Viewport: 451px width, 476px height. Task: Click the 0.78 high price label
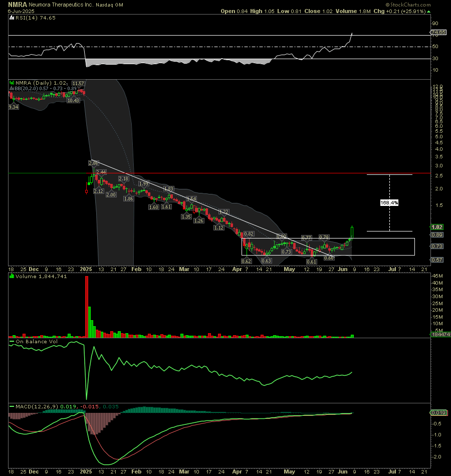click(324, 237)
